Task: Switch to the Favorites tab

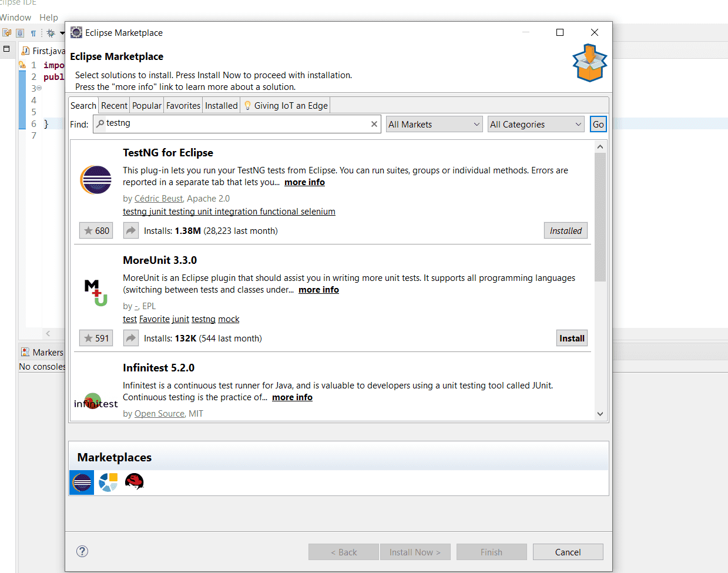Action: pos(183,105)
